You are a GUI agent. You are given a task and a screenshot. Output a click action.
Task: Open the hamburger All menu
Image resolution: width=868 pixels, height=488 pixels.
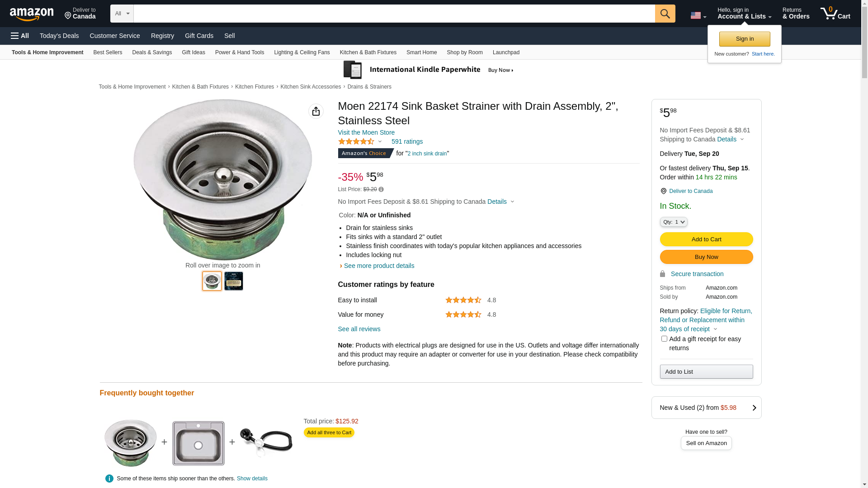[20, 36]
